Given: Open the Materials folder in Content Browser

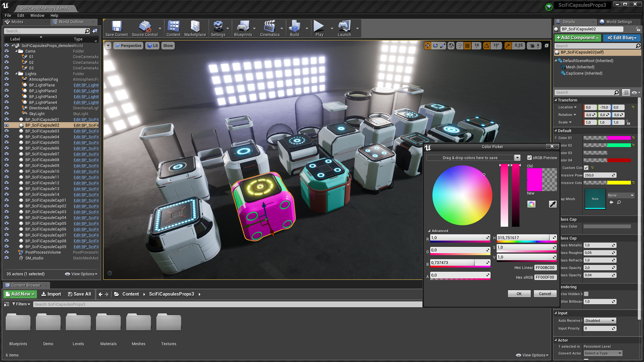Looking at the screenshot, I should click(x=108, y=322).
